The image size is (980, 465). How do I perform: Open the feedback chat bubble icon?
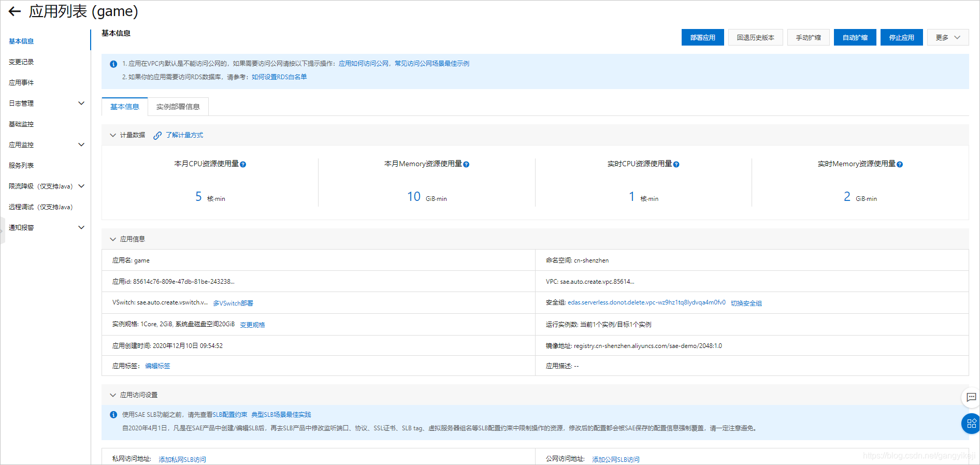pyautogui.click(x=971, y=397)
